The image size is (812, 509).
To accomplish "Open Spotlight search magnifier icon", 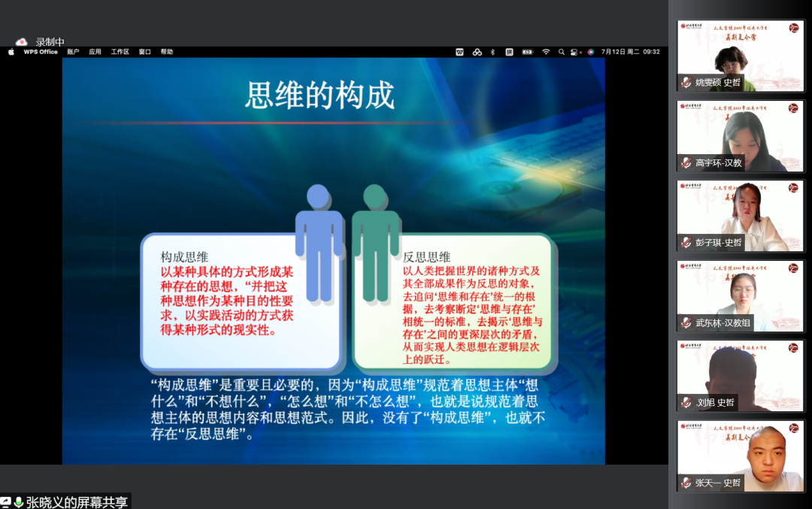I will pyautogui.click(x=562, y=52).
